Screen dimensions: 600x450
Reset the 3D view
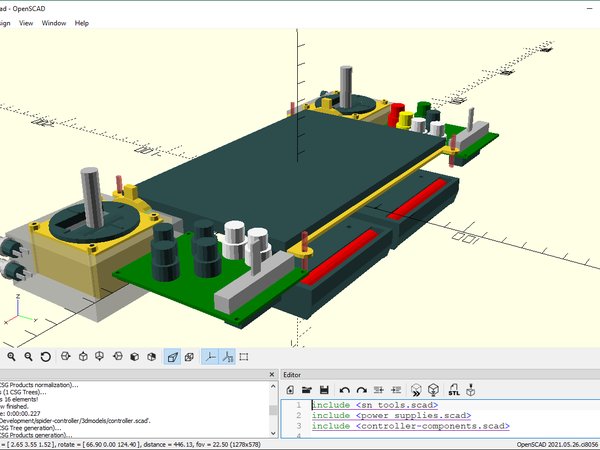[47, 357]
